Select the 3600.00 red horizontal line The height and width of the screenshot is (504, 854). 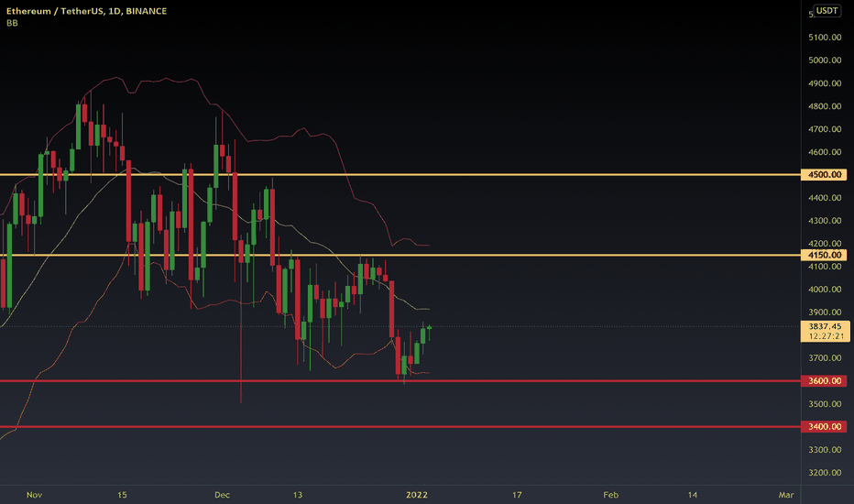click(x=400, y=380)
